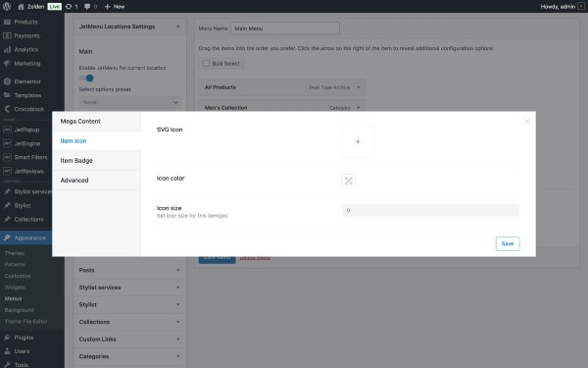Open JetReviews plugin menu
This screenshot has height=368, width=588.
click(x=28, y=171)
